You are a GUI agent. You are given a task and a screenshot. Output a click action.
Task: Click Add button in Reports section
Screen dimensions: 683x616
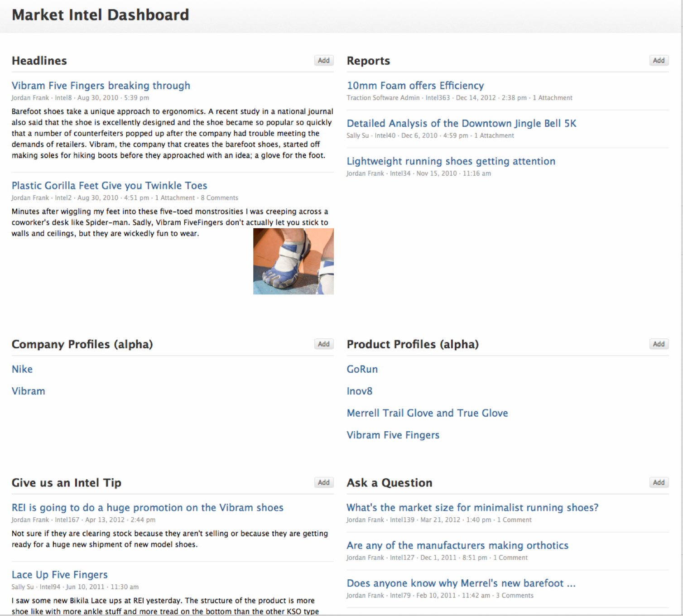click(x=659, y=61)
